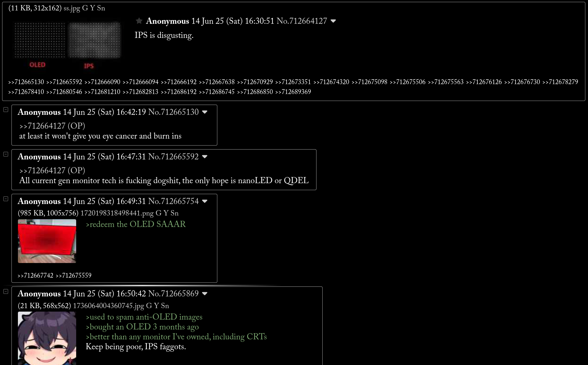The width and height of the screenshot is (588, 365).
Task: Open the 1736064004360745.jpg file link
Action: click(x=109, y=306)
